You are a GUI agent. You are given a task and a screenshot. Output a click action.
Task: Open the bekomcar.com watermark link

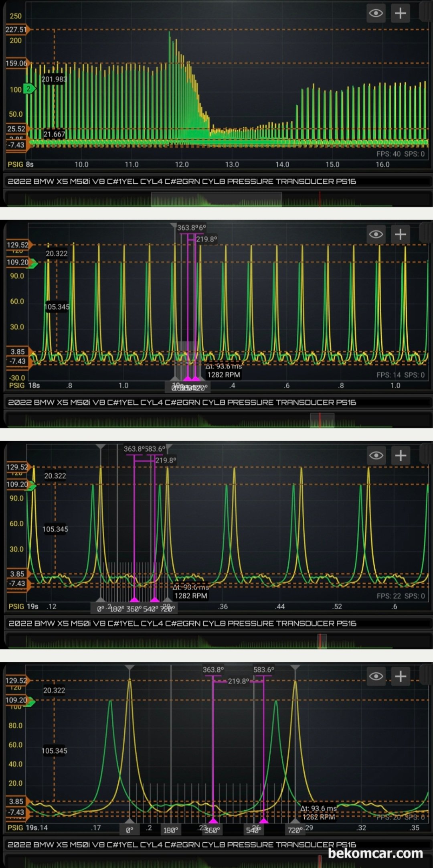[375, 853]
